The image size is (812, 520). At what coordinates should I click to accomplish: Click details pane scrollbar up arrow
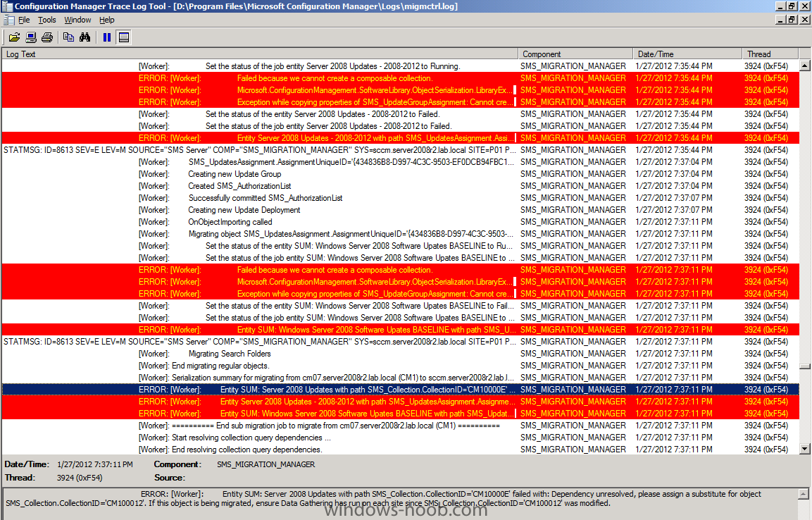(804, 494)
